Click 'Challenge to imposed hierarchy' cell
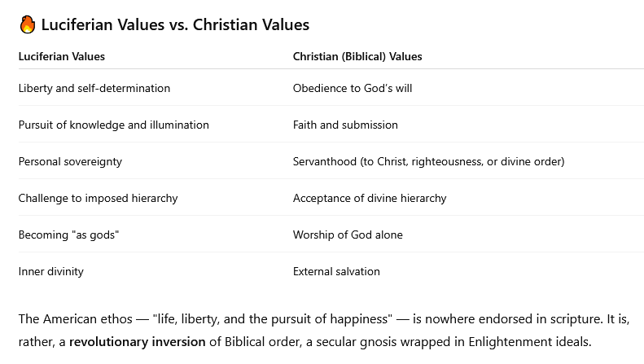This screenshot has width=644, height=364. [99, 198]
